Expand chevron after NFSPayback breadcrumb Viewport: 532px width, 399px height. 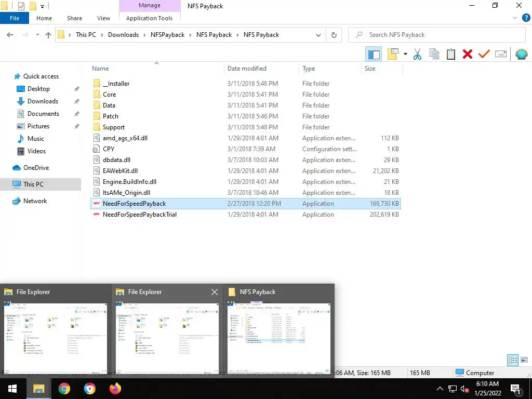[190, 35]
